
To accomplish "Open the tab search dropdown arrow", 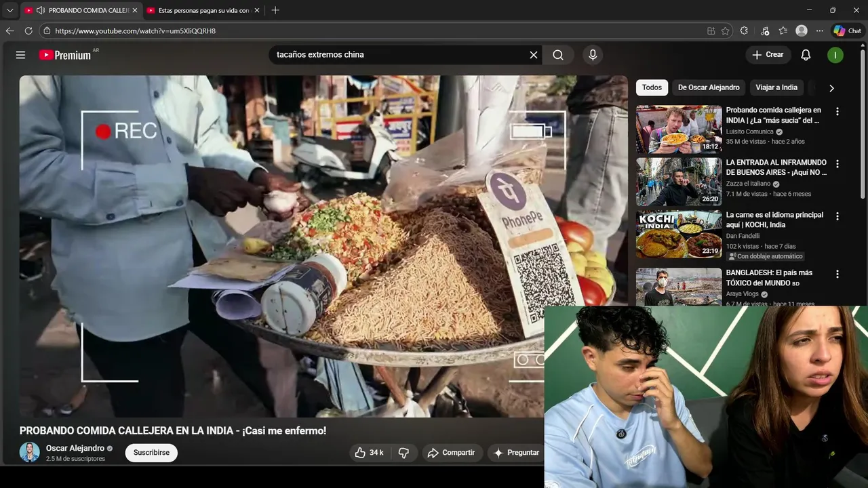I will click(9, 10).
